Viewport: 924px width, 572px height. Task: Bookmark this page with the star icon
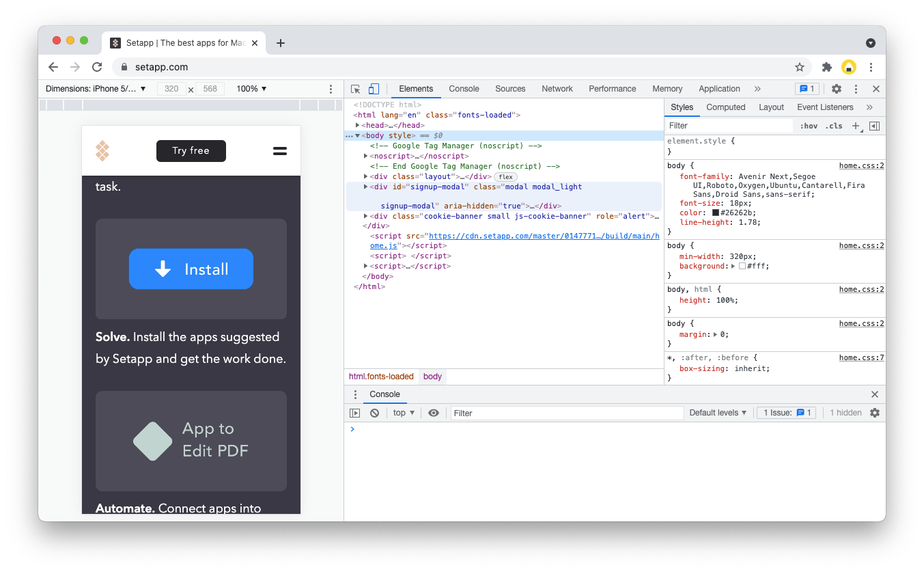pos(800,67)
